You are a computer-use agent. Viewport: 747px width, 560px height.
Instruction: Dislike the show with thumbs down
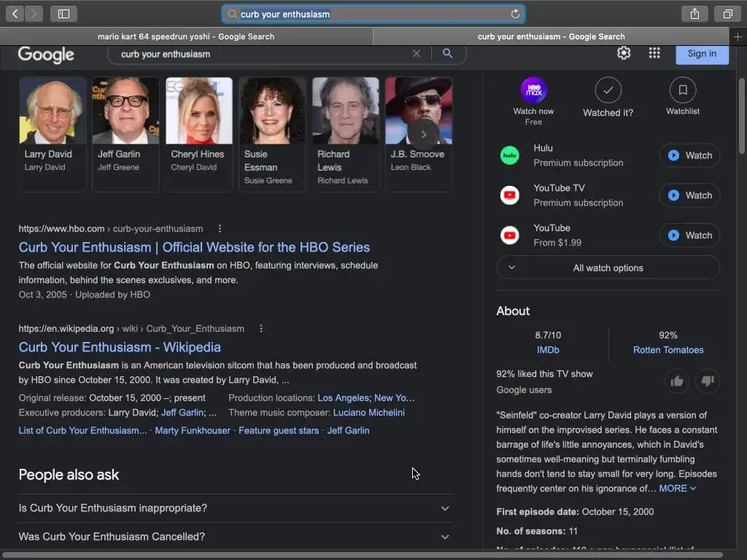pos(708,381)
